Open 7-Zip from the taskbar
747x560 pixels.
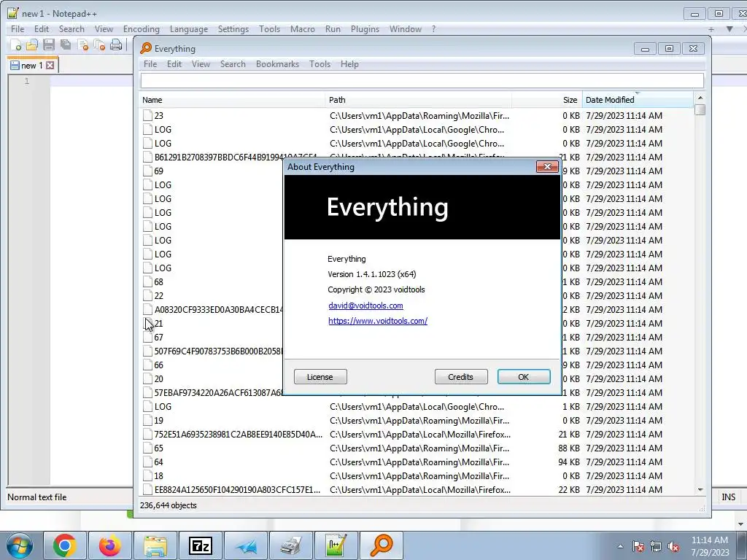coord(201,545)
